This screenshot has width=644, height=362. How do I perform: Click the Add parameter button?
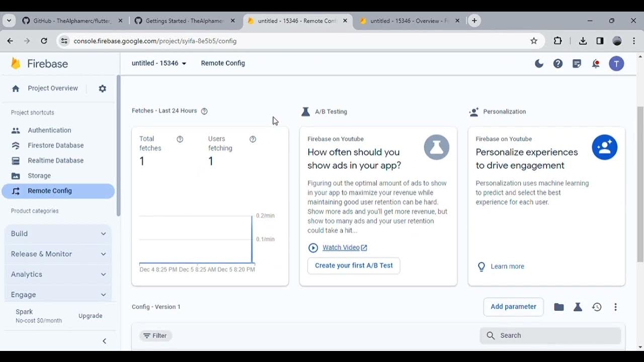(513, 307)
